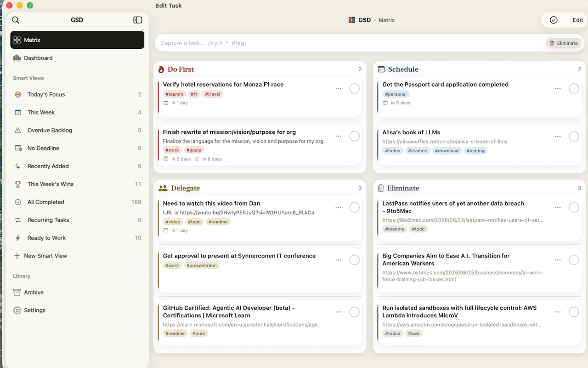Open Settings gear in sidebar
588x368 pixels.
point(17,310)
